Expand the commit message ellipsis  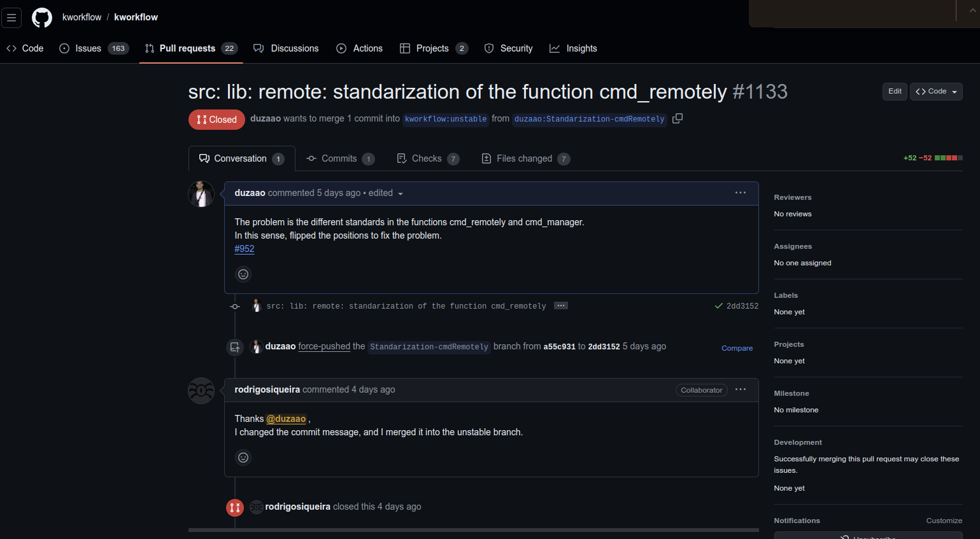(560, 306)
